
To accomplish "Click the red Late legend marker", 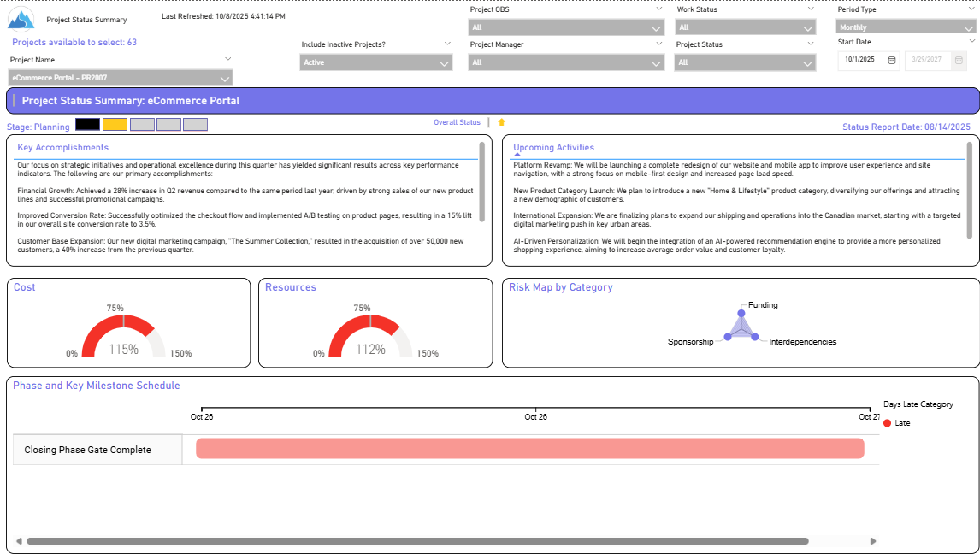I will (x=888, y=423).
